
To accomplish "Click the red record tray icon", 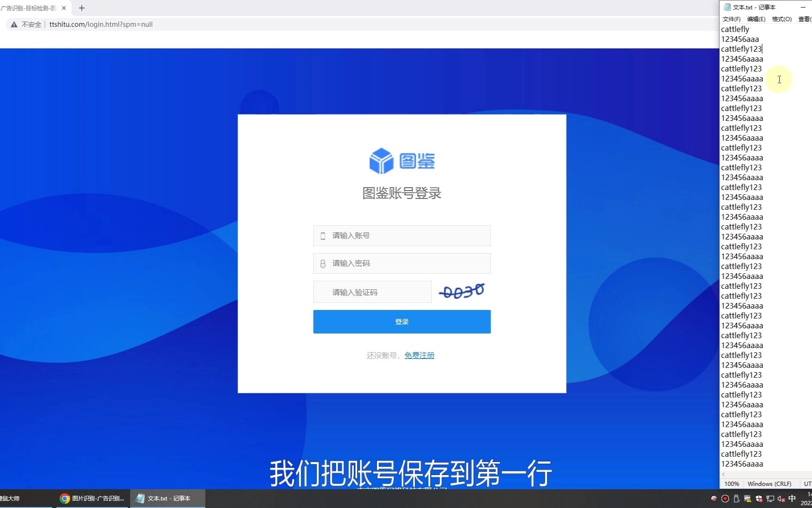I will point(725,499).
